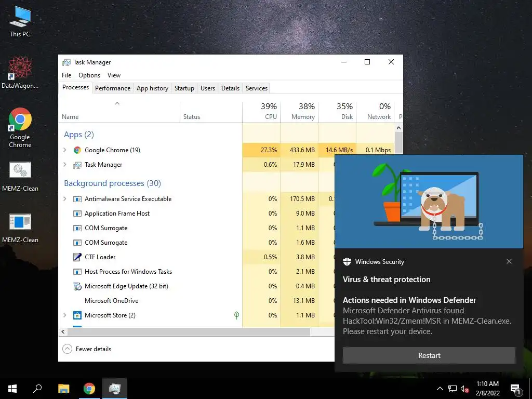
Task: Open This PC desktop icon
Action: (20, 21)
